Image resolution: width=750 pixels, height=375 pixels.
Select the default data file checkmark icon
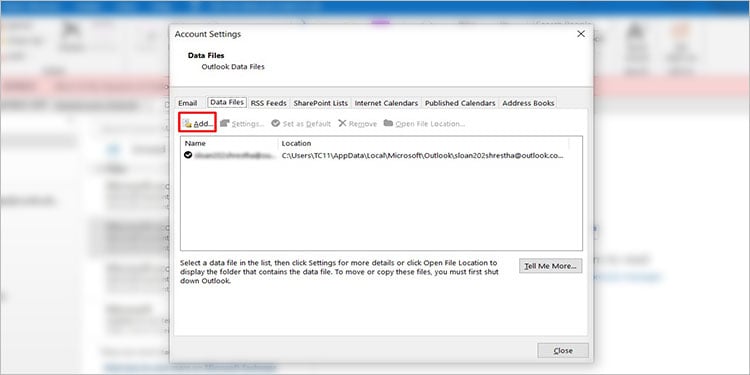(x=188, y=155)
